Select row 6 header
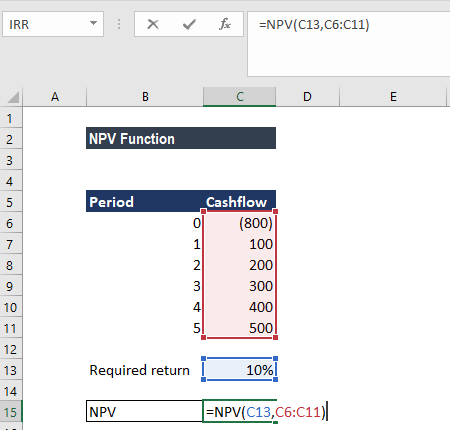Image resolution: width=450 pixels, height=430 pixels. pos(11,223)
